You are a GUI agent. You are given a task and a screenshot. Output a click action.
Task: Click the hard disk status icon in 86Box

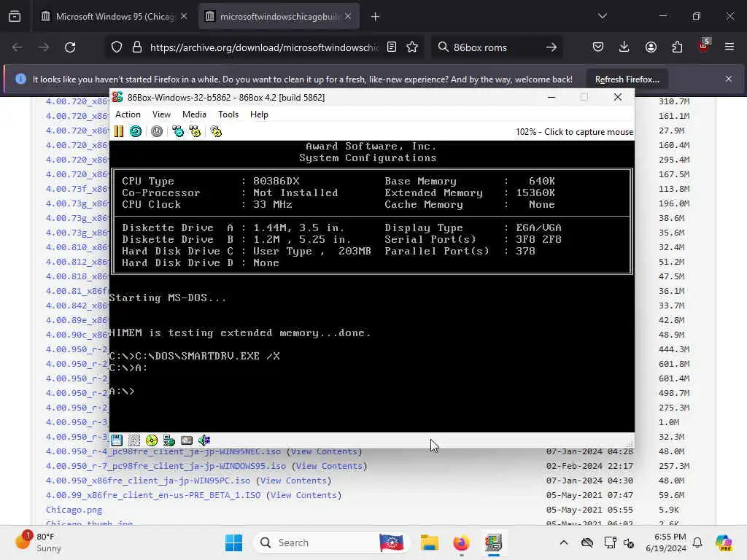tap(187, 440)
